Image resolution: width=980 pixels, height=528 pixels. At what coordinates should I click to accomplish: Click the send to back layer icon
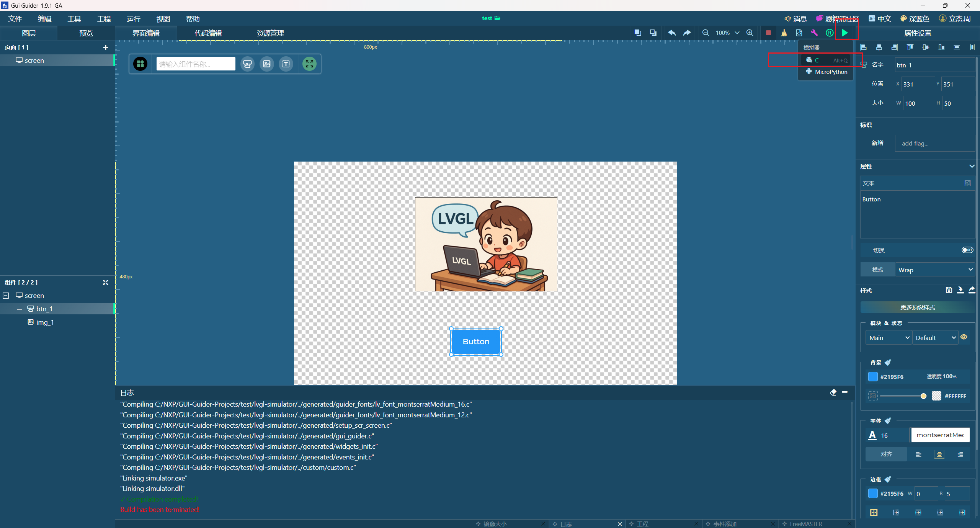[x=653, y=33]
